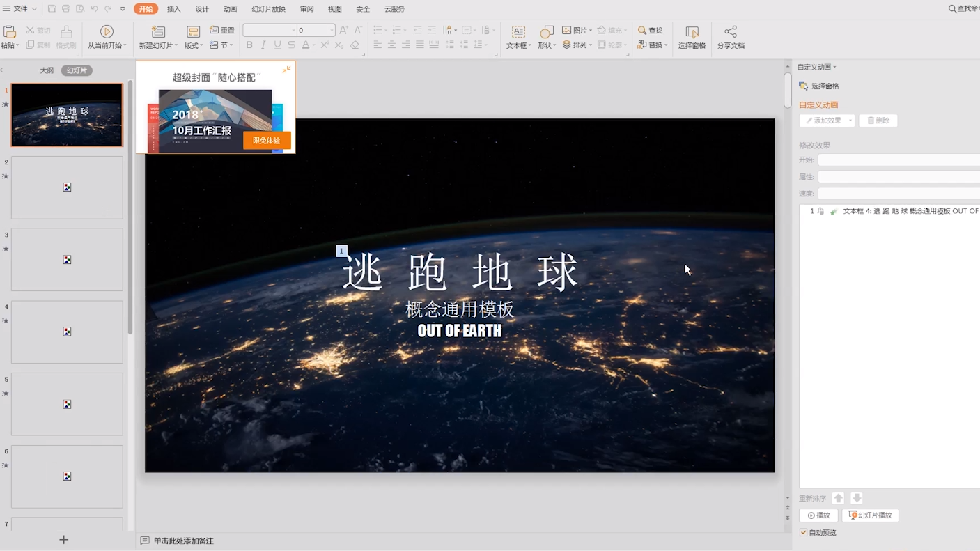
Task: Center align text
Action: click(x=391, y=45)
